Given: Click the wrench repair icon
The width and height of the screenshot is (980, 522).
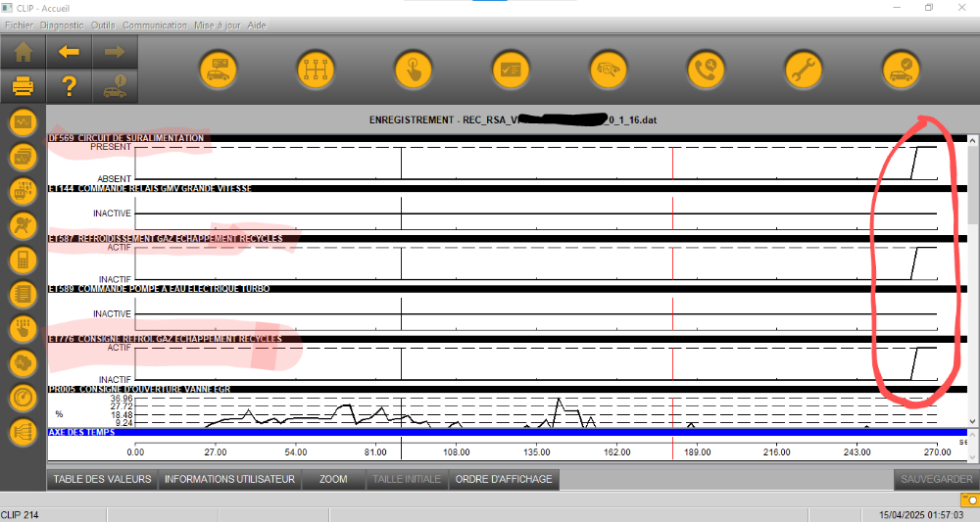Looking at the screenshot, I should [x=804, y=71].
